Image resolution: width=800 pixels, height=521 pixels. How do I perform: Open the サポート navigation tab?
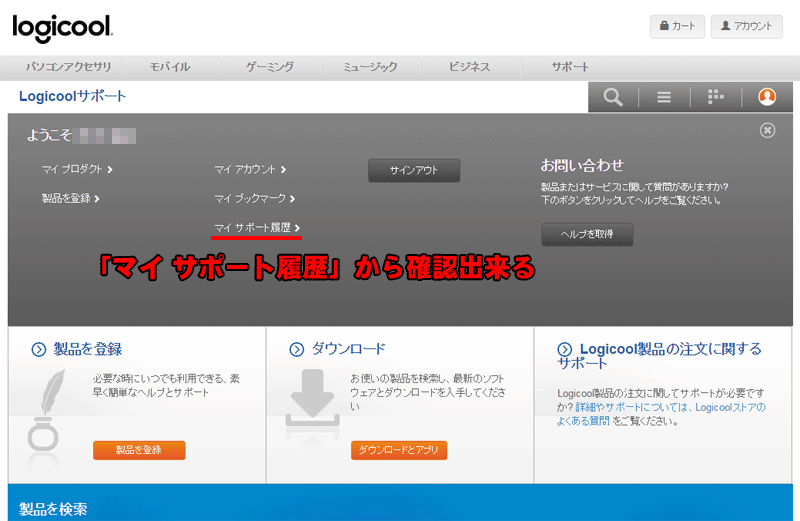point(570,67)
